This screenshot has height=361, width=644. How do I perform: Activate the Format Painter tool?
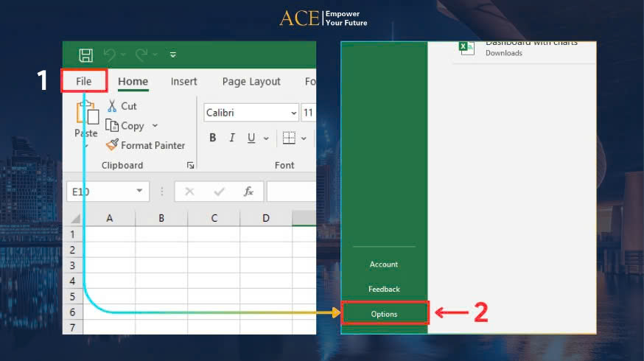click(145, 145)
